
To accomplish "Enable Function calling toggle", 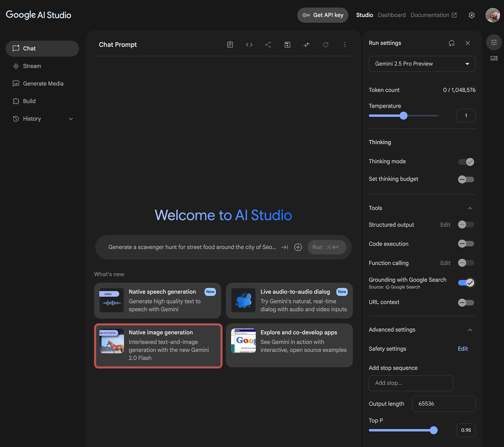I will [466, 263].
